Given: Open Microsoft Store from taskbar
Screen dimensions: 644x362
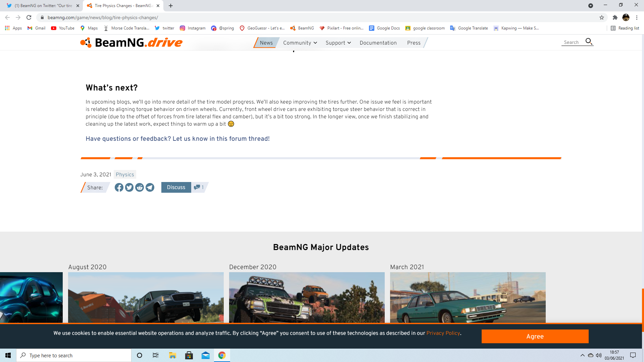Looking at the screenshot, I should [189, 355].
